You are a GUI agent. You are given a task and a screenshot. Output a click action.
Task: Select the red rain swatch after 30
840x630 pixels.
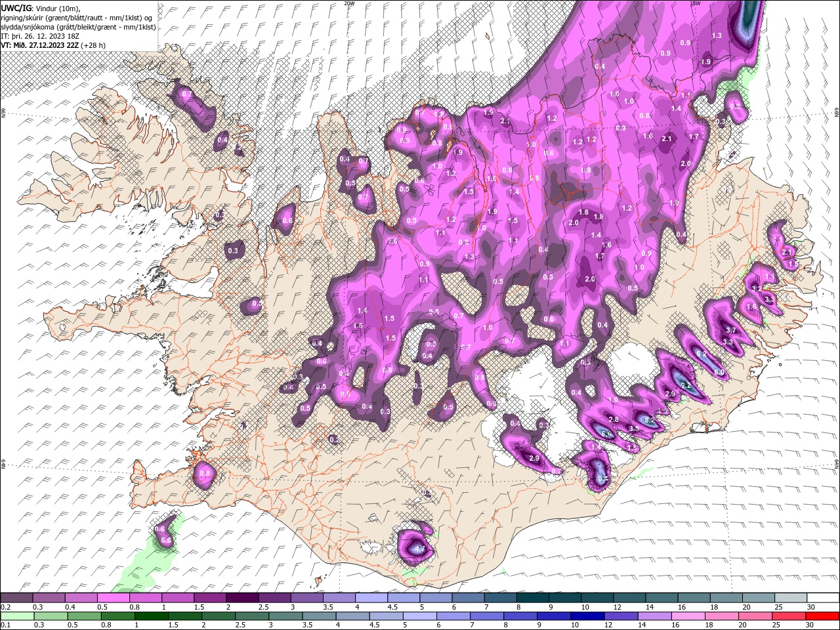pos(823,616)
